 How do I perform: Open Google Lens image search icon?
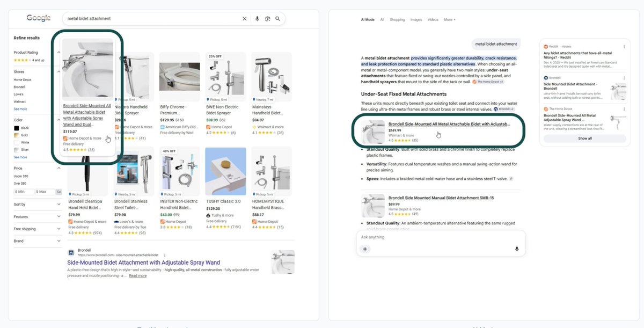click(x=267, y=19)
